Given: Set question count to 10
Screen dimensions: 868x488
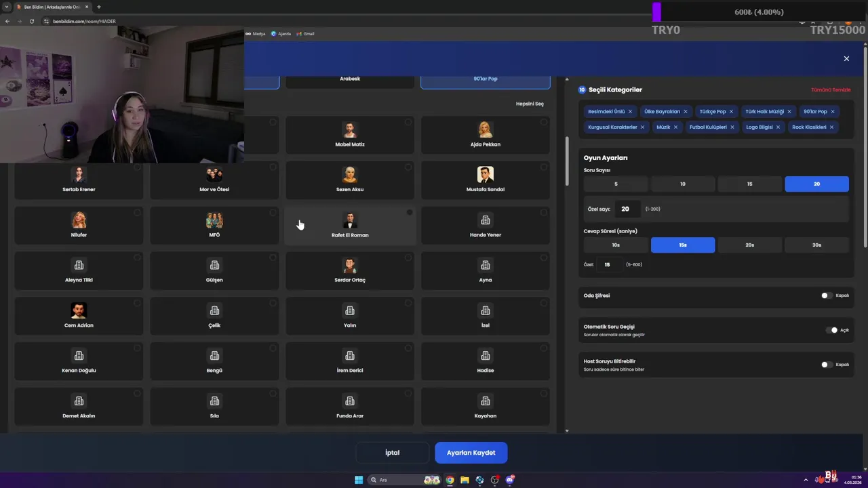Looking at the screenshot, I should (683, 184).
